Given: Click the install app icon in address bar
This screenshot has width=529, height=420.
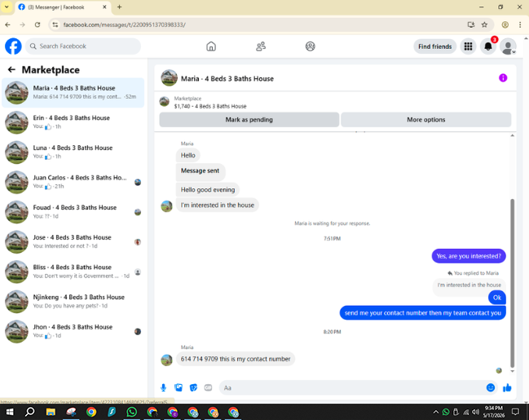Looking at the screenshot, I should pos(471,24).
